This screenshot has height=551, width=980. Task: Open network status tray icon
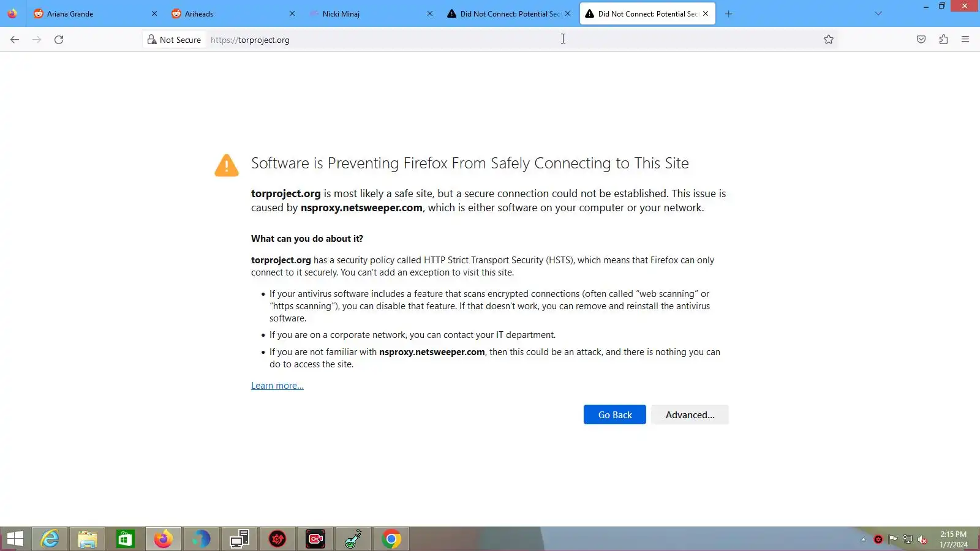point(908,539)
